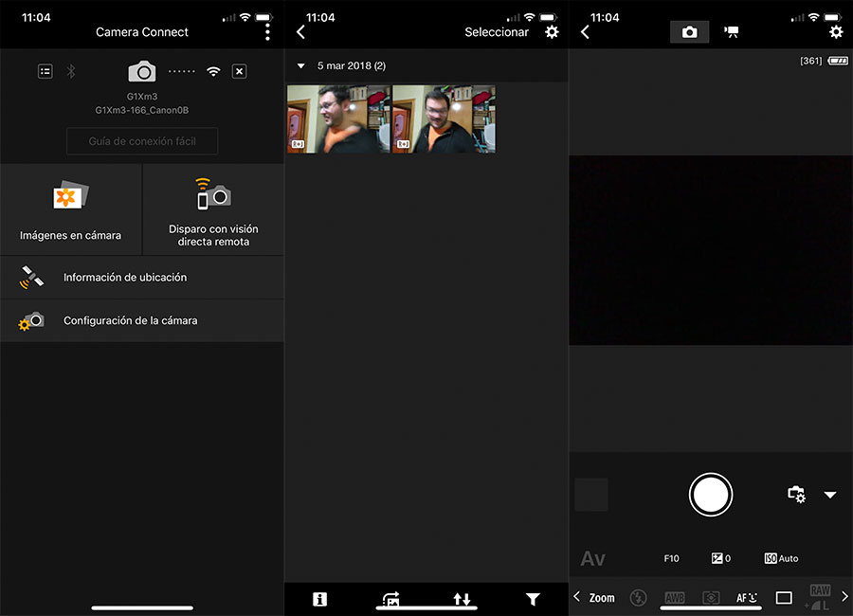The width and height of the screenshot is (853, 616).
Task: Adjust the ISO Auto setting
Action: coord(781,559)
